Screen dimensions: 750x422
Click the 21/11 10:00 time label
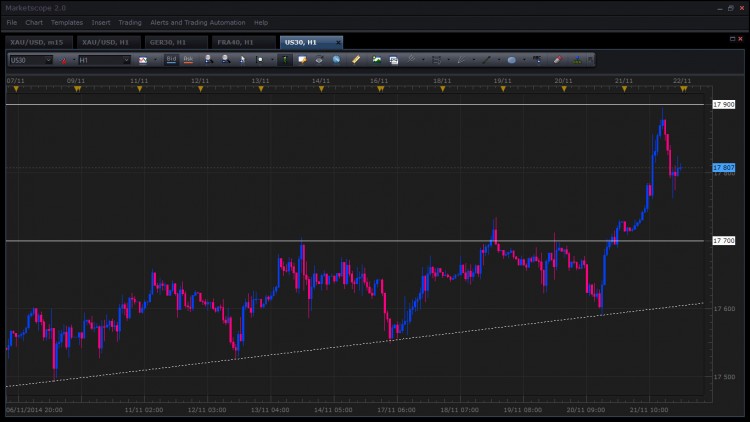pos(649,410)
